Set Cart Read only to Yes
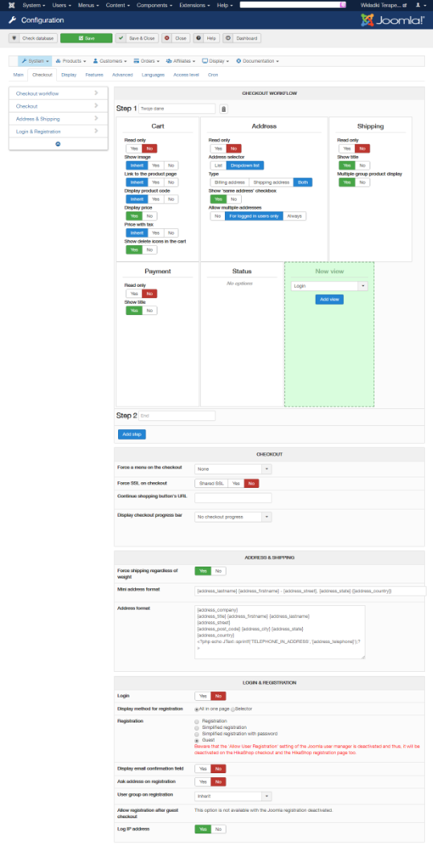Screen dimensions: 433x868 (x=134, y=149)
